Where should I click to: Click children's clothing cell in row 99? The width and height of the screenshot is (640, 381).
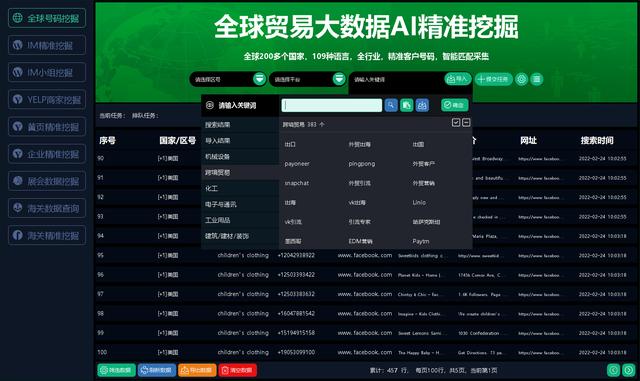(x=243, y=333)
